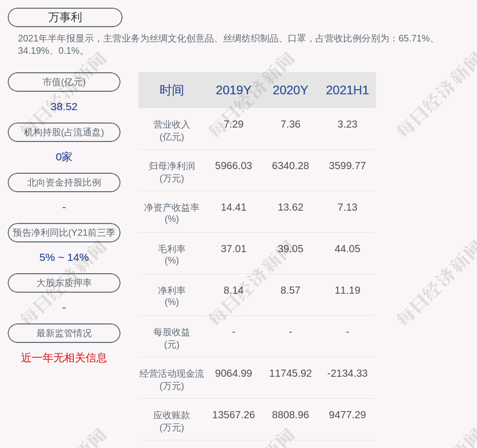The image size is (477, 448).
Task: Select the 净资产收益率(%) row label
Action: point(172,213)
